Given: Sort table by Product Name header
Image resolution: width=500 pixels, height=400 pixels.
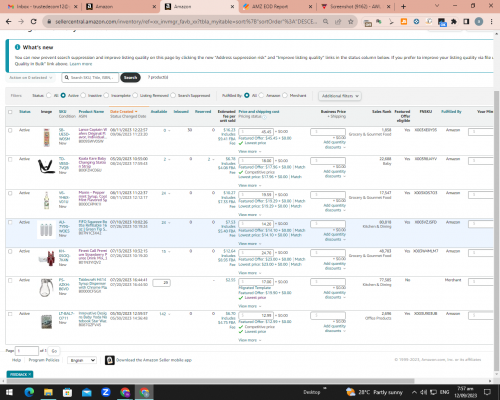Looking at the screenshot, I should [x=91, y=112].
